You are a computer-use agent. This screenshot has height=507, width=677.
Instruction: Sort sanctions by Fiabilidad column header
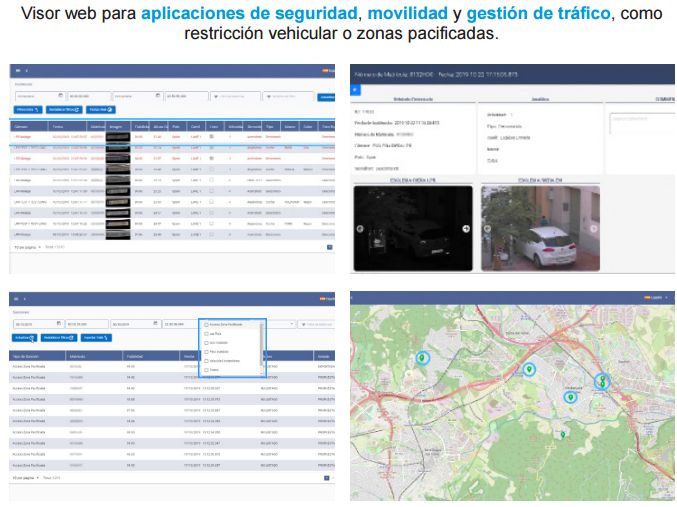[151, 356]
